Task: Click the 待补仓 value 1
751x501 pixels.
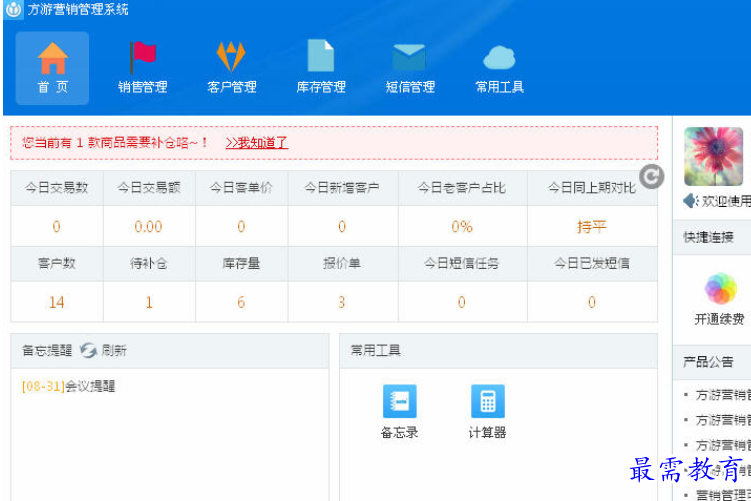Action: coord(149,302)
